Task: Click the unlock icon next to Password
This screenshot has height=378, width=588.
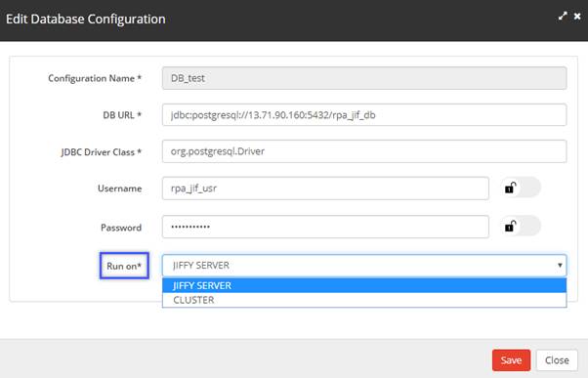Action: click(511, 227)
